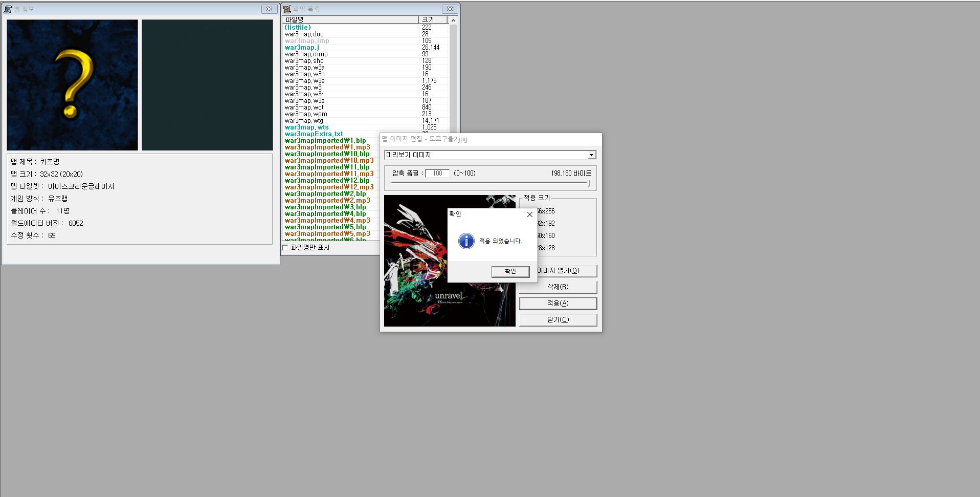Screen dimensions: 980x497
Task: Select war3map.w3a in the file list
Action: point(304,68)
